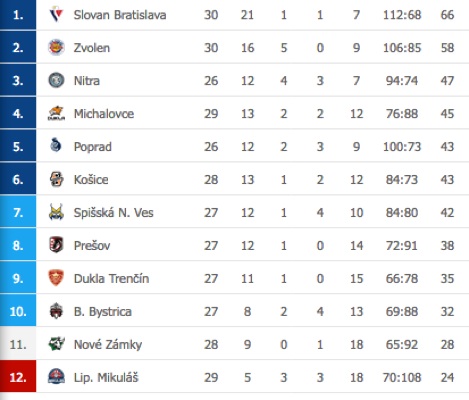Image resolution: width=469 pixels, height=400 pixels.
Task: Click Slovan Bratislava's 66 points value
Action: tap(447, 15)
